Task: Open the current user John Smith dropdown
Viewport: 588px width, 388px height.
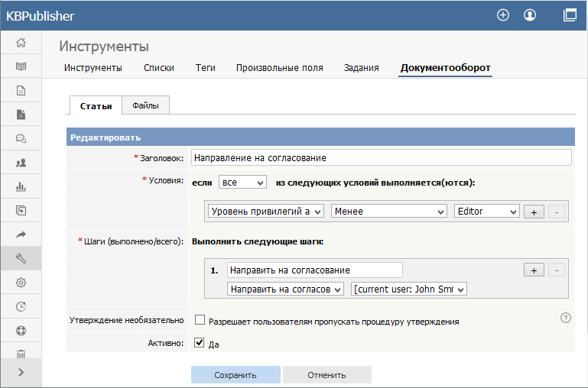Action: pyautogui.click(x=408, y=289)
